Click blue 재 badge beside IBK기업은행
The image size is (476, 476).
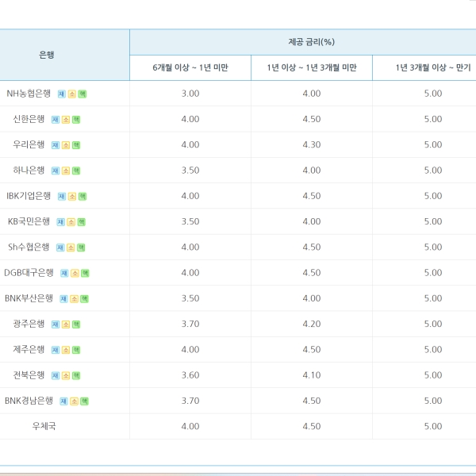[x=62, y=197]
